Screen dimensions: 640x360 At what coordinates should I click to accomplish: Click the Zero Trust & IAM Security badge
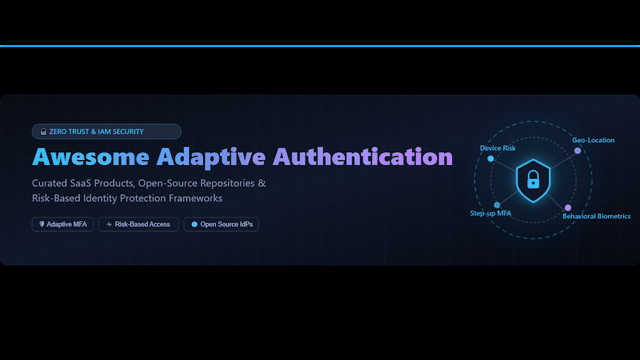pyautogui.click(x=107, y=131)
